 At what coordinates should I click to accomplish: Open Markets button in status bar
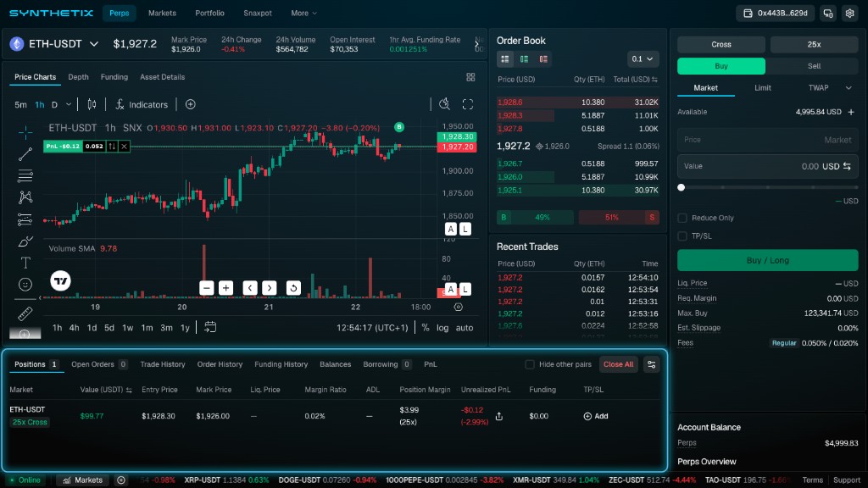pyautogui.click(x=82, y=480)
